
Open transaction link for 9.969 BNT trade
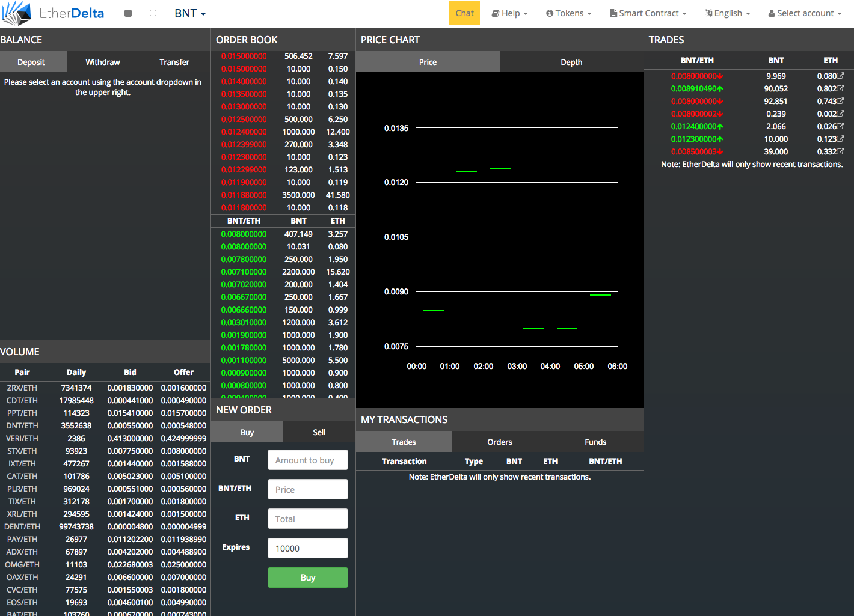coord(841,76)
